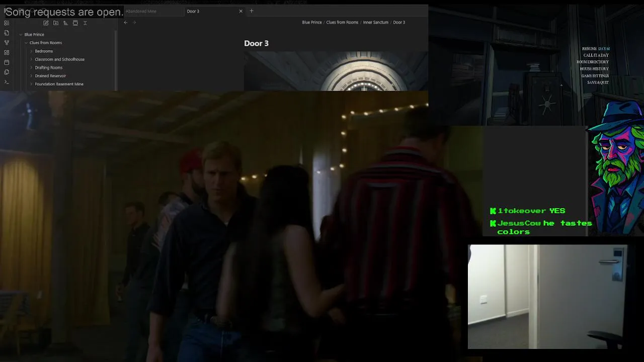Create a new note in Obsidian sidebar
This screenshot has height=362, width=644.
(x=46, y=23)
